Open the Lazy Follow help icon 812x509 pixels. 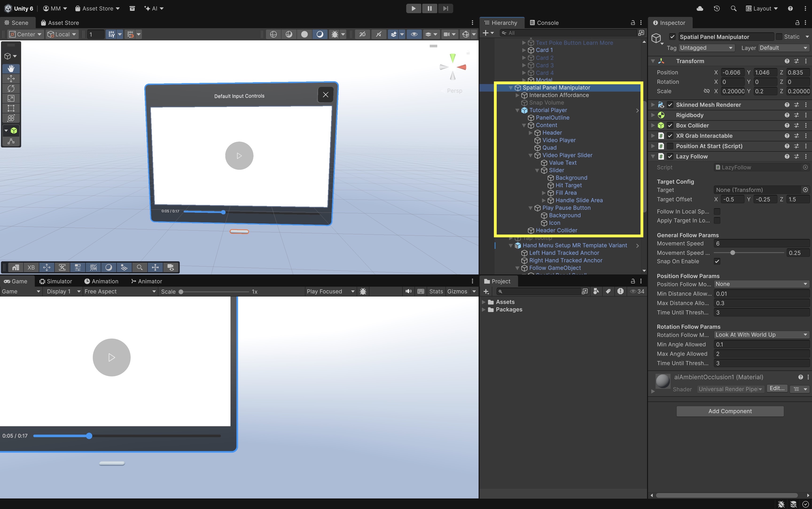(x=787, y=157)
